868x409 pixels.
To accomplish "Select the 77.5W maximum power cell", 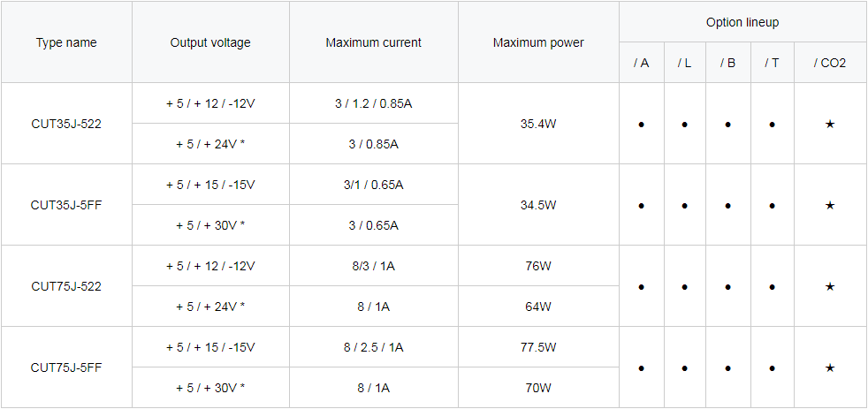I will [x=538, y=347].
